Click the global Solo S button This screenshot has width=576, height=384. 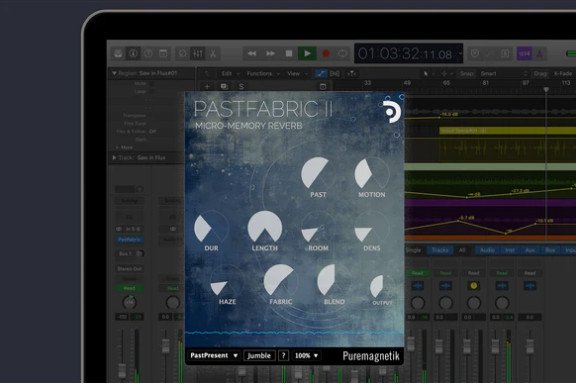(x=241, y=87)
